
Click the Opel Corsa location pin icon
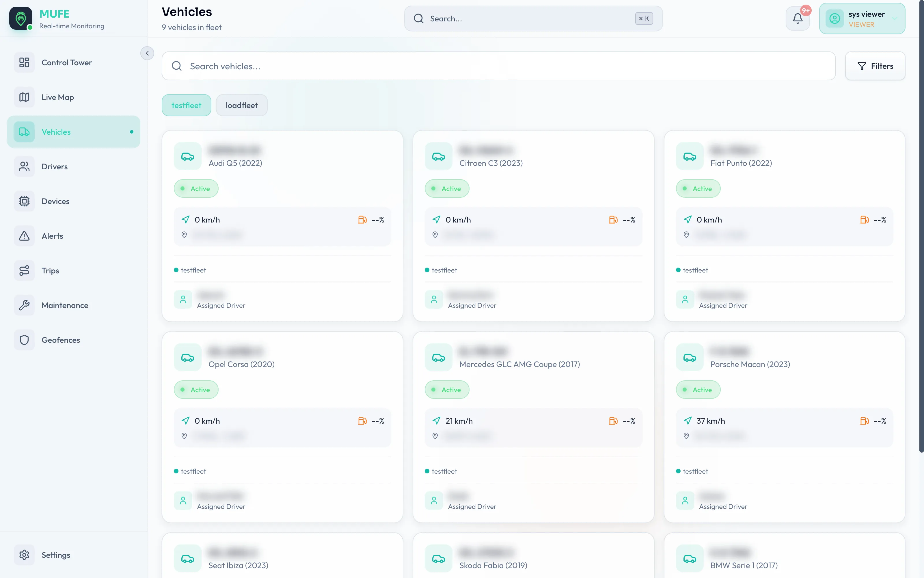click(x=184, y=436)
